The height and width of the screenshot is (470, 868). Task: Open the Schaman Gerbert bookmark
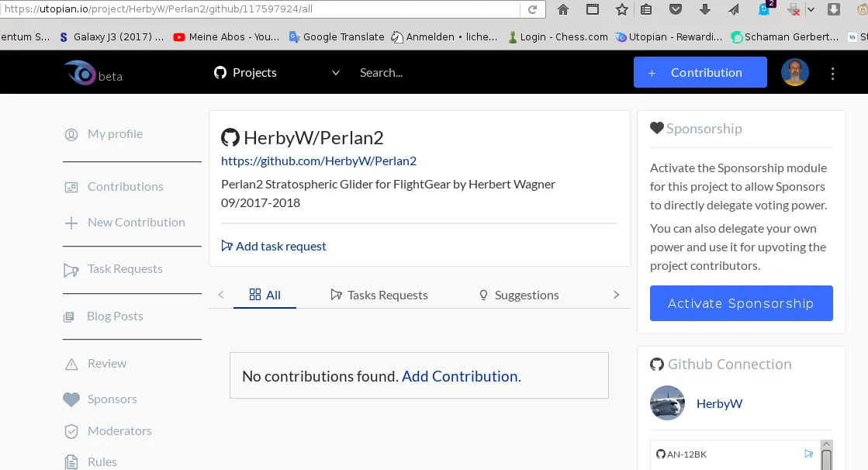click(784, 37)
